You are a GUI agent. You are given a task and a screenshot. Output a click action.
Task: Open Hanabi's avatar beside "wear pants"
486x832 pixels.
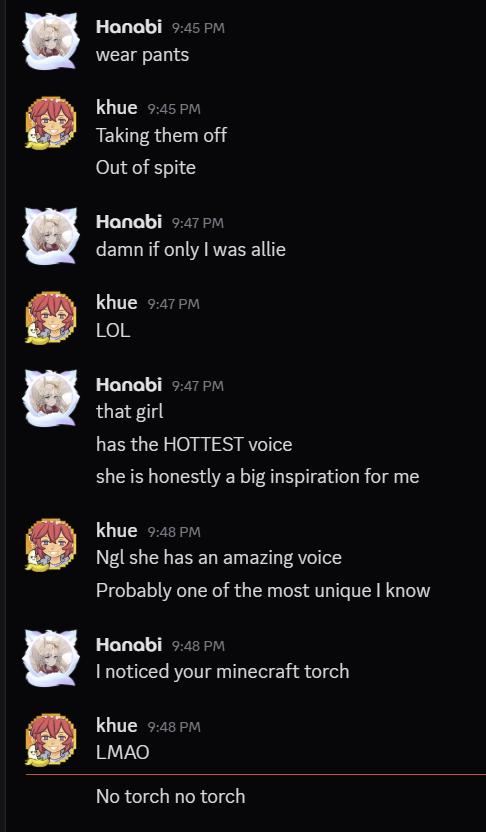51,41
